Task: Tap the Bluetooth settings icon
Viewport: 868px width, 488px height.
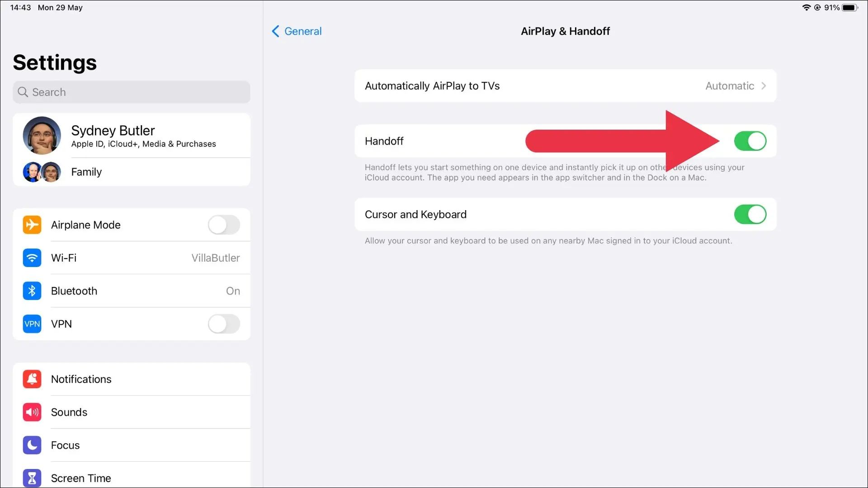Action: pos(32,291)
